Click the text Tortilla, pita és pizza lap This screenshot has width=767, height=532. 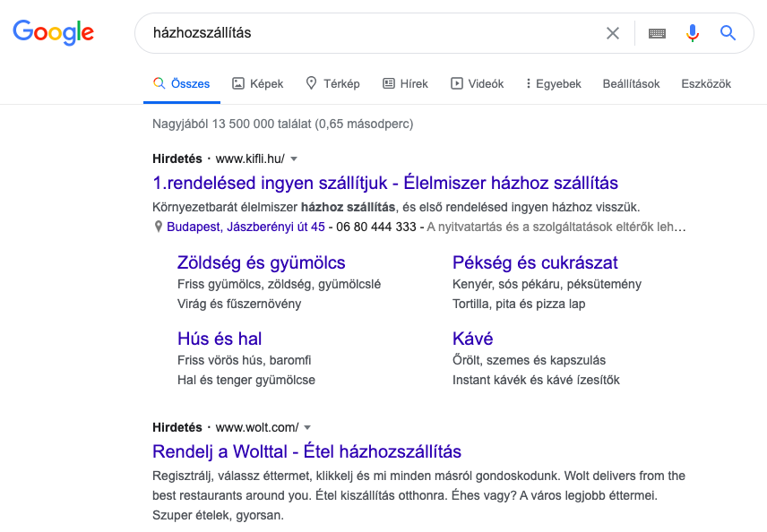coord(519,304)
